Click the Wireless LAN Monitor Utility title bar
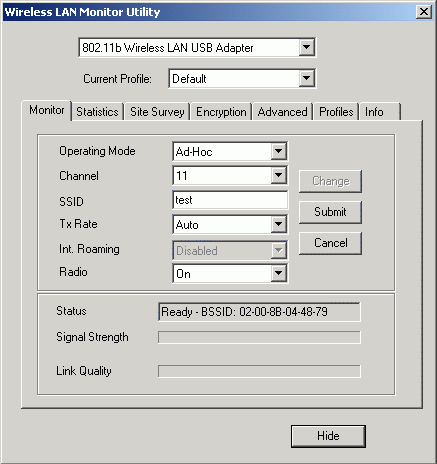The image size is (437, 464). 218,12
